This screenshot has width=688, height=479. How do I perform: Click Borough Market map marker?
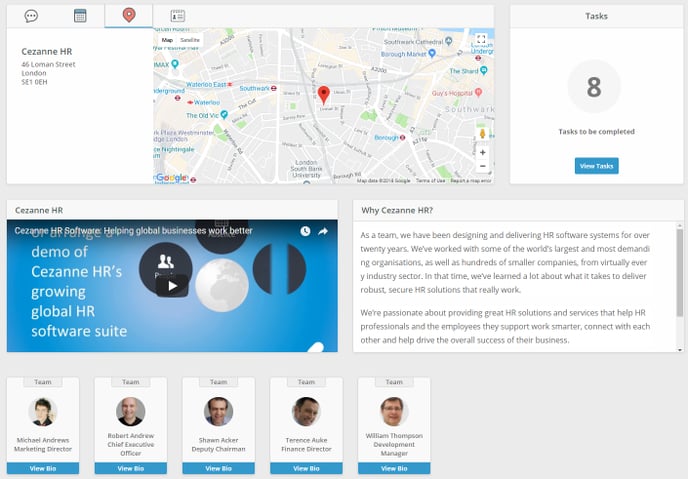[432, 54]
